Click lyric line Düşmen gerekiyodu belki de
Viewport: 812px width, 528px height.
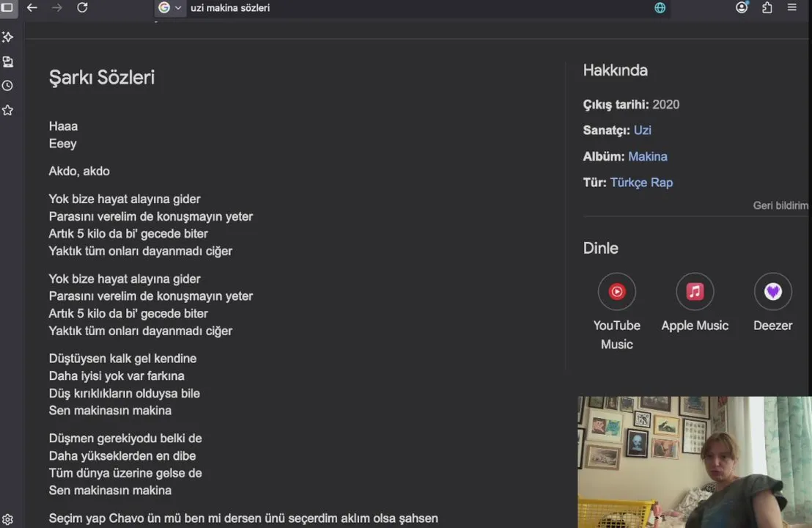125,439
